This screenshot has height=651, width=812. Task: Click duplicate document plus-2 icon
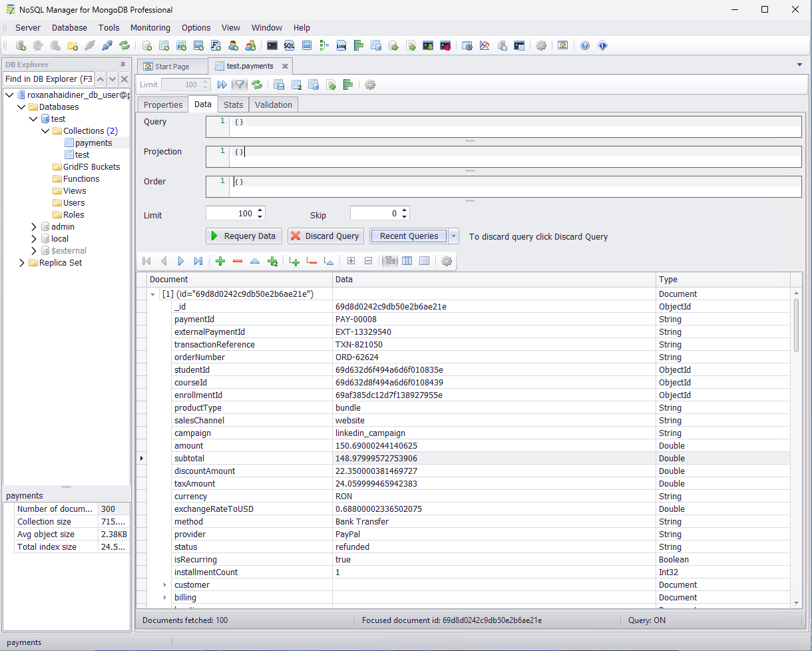click(x=272, y=261)
